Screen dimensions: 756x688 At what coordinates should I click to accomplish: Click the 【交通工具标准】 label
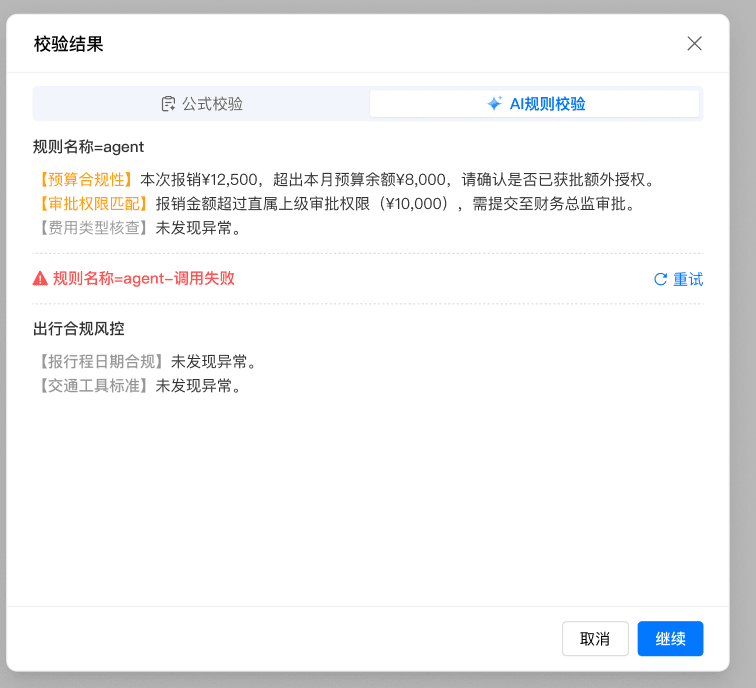click(94, 385)
